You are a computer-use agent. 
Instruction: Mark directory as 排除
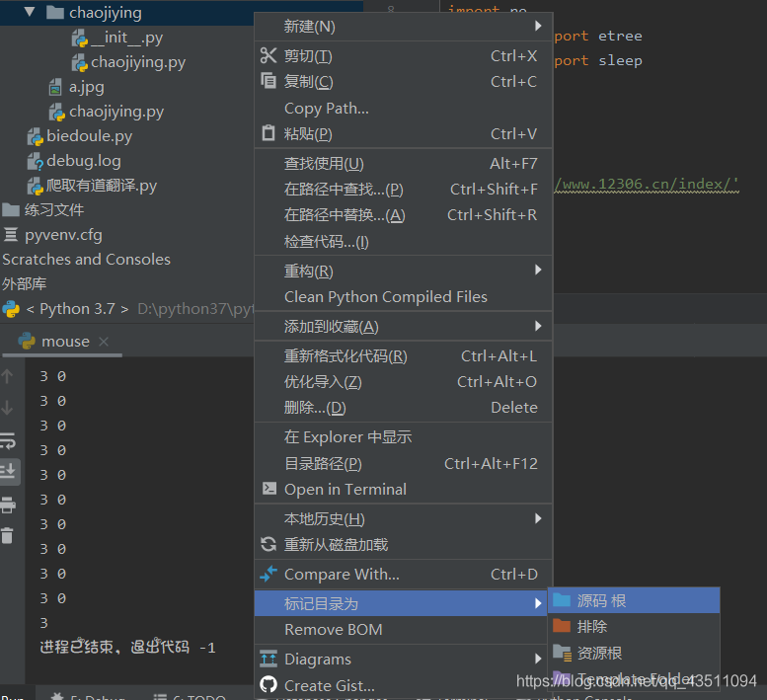[x=634, y=627]
